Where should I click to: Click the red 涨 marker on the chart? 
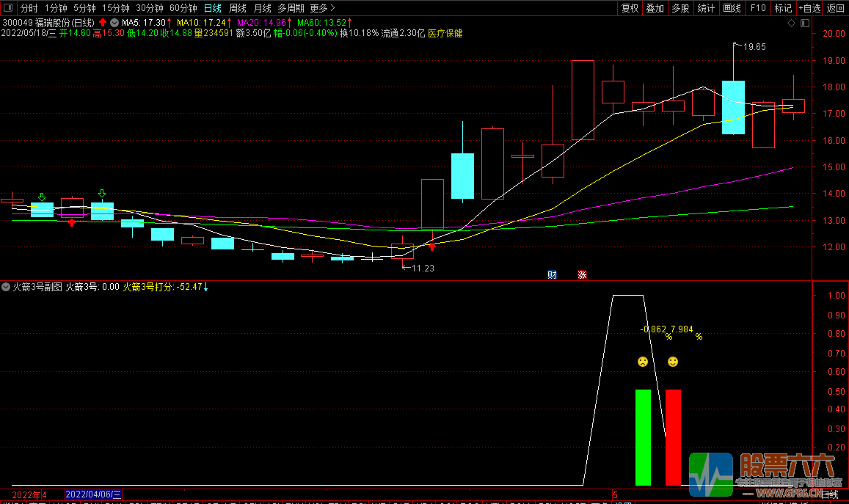pos(582,275)
